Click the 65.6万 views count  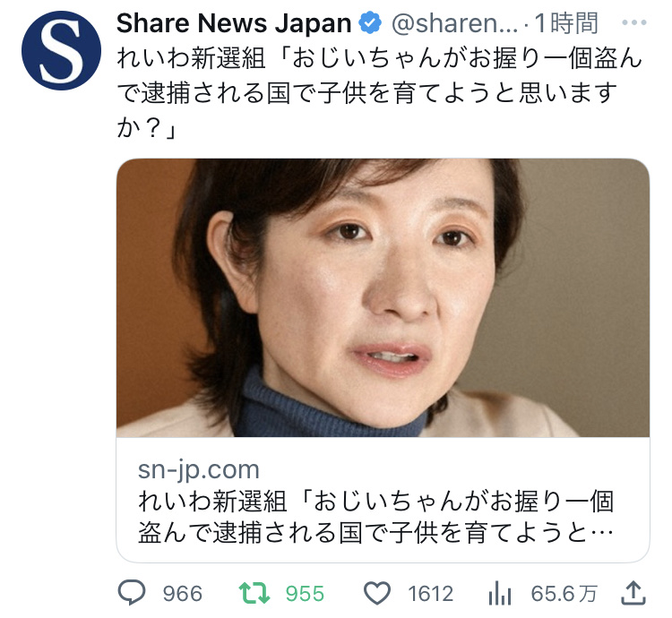pyautogui.click(x=564, y=594)
